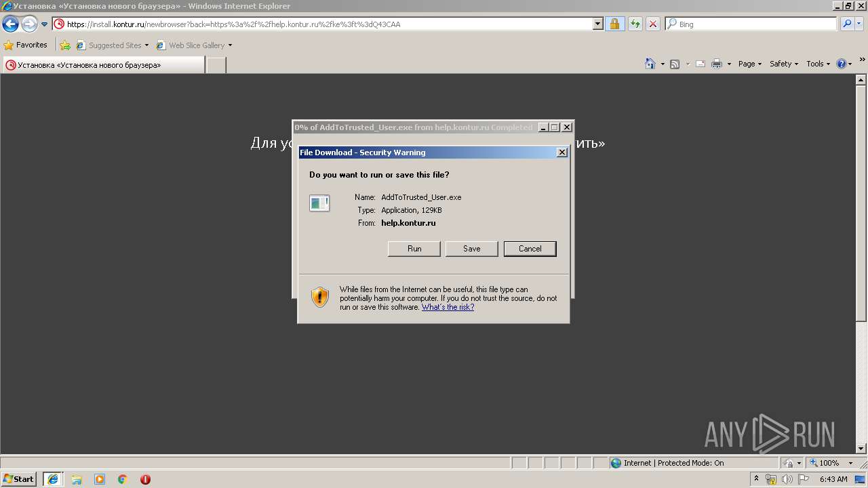Expand the address bar history dropdown
Viewport: 868px width, 488px height.
click(x=597, y=24)
